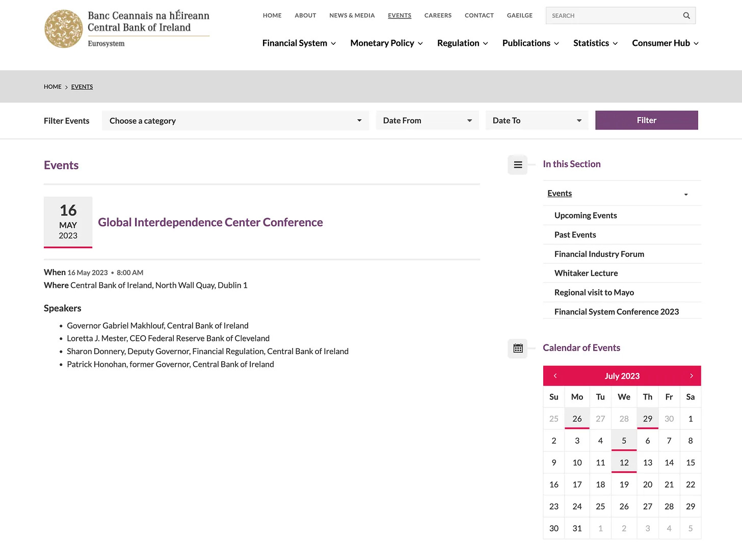Click the 'Governor Gabriel Makhlouf' speaker line
The width and height of the screenshot is (742, 560).
tap(157, 326)
